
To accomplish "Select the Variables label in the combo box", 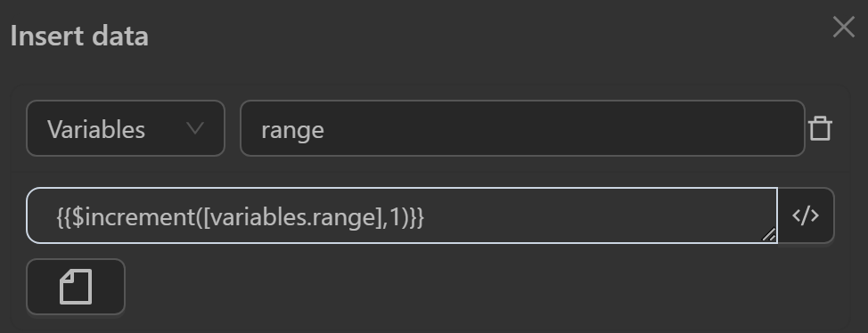I will coord(96,130).
